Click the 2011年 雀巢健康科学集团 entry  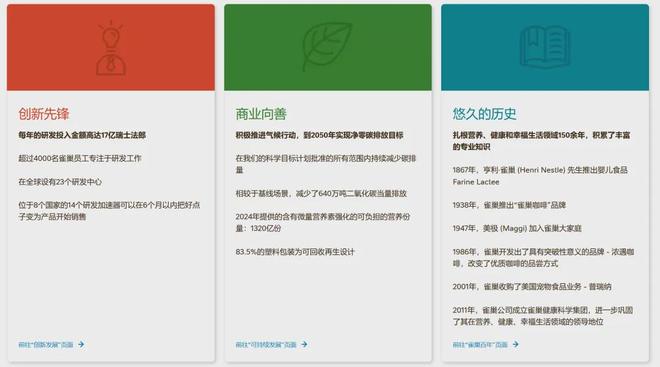click(543, 316)
